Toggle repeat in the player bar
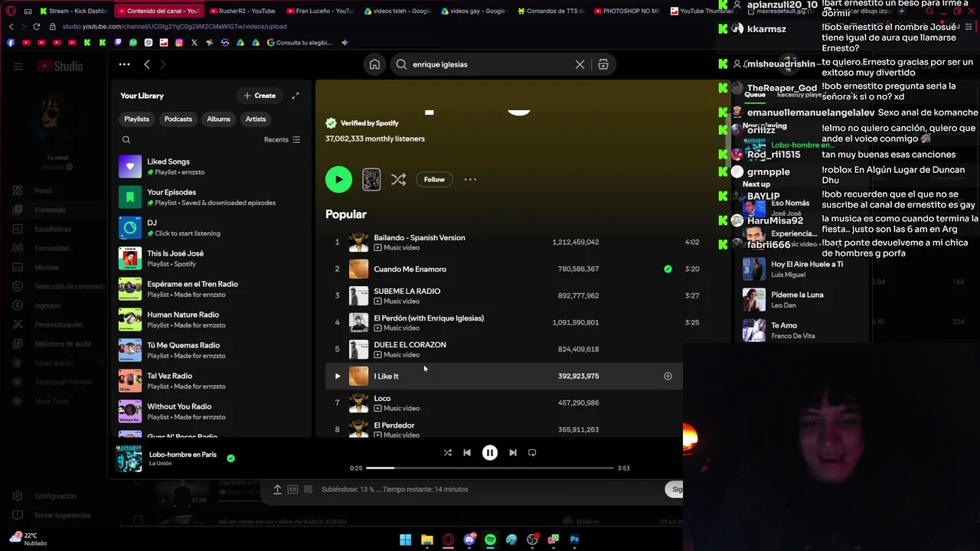 tap(532, 452)
